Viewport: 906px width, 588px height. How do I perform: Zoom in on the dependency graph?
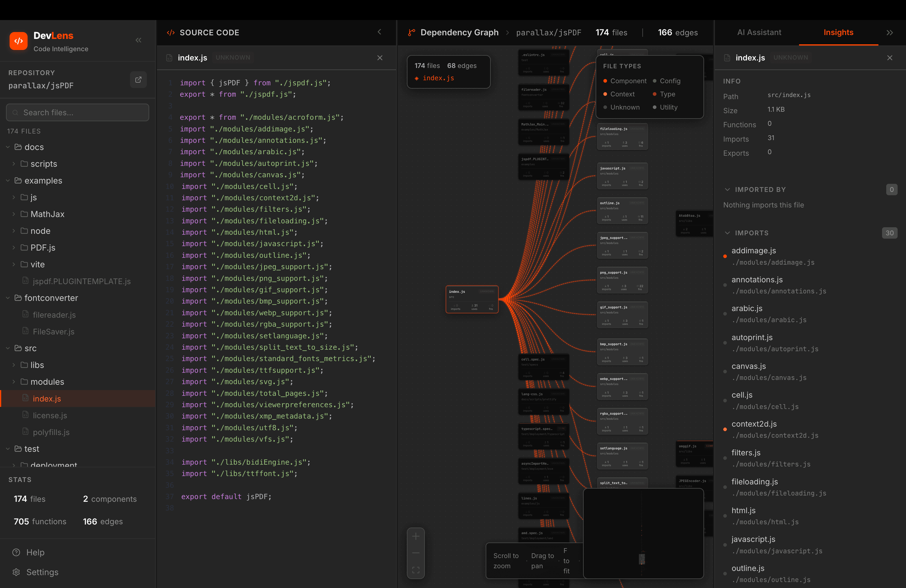point(416,536)
